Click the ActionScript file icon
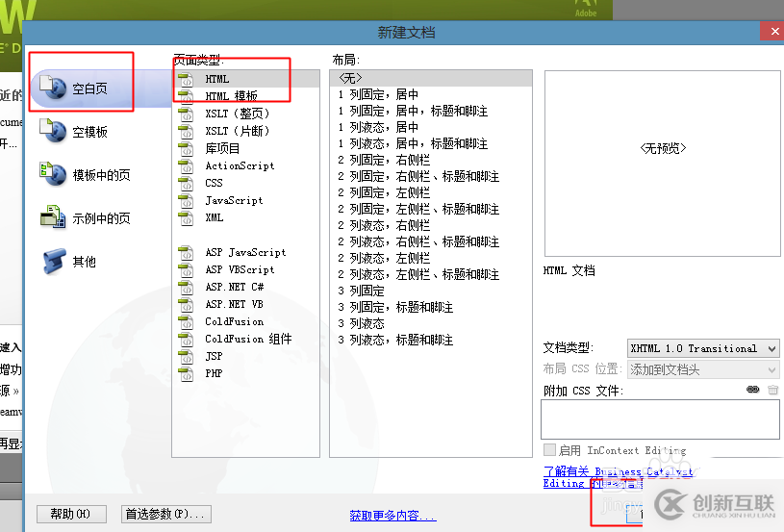This screenshot has height=532, width=784. (186, 165)
